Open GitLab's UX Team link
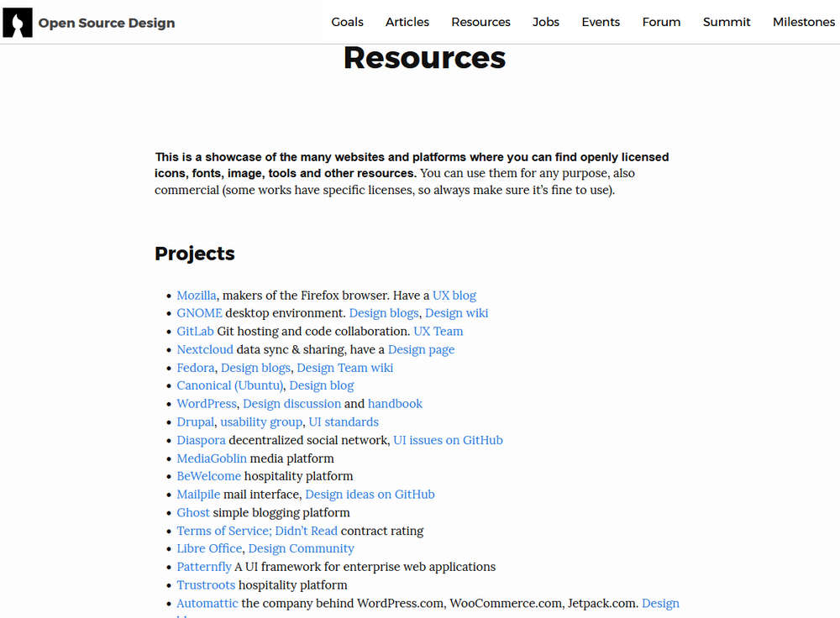The width and height of the screenshot is (840, 618). click(438, 331)
